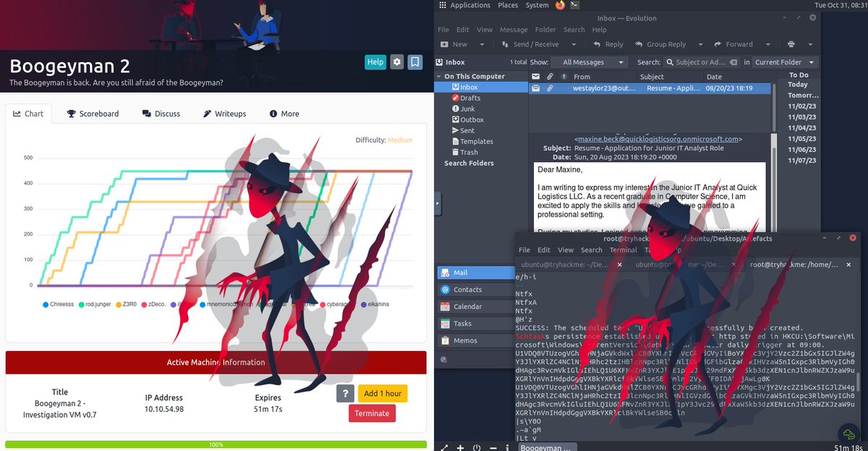Screen dimensions: 868x451
Task: Bookmark the Boogeyman 2 room
Action: click(415, 62)
